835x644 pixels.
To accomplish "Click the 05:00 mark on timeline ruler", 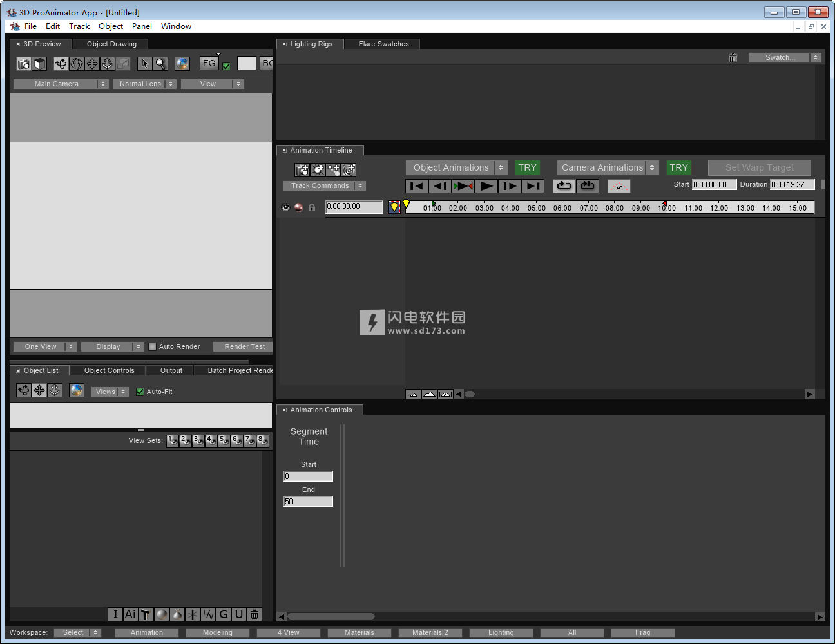I will point(536,208).
